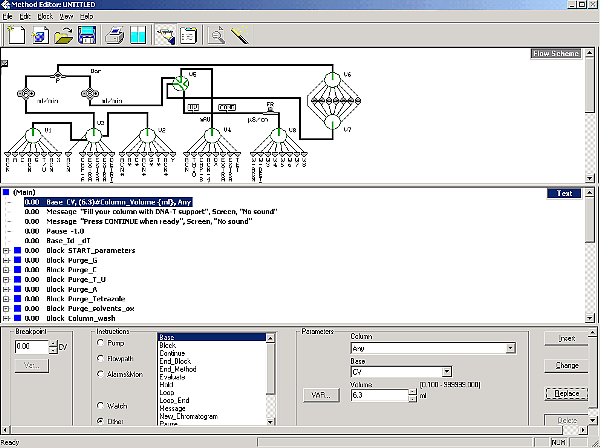Viewport: 600px width, 448px height.
Task: Select injection valve V5 in flow scheme
Action: pos(181,83)
